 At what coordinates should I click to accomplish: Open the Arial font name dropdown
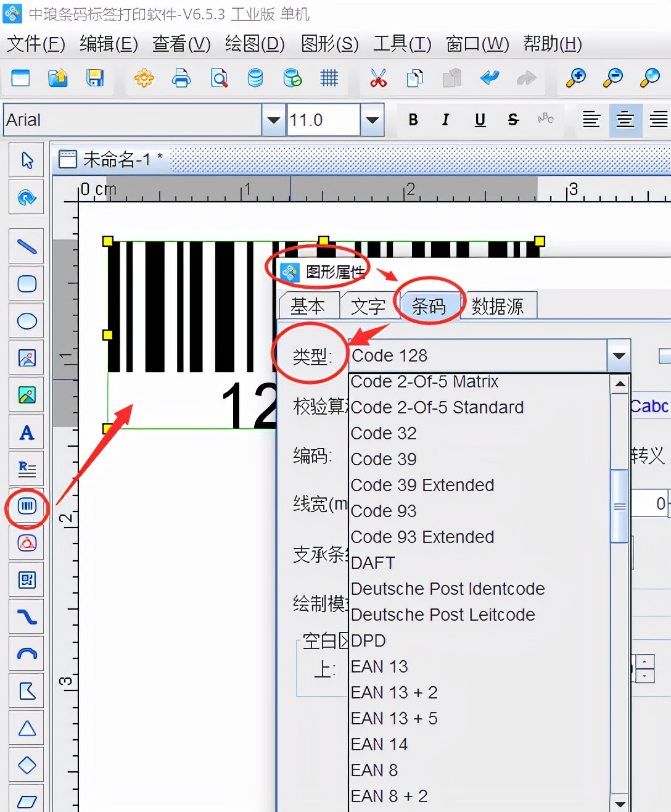(x=273, y=120)
